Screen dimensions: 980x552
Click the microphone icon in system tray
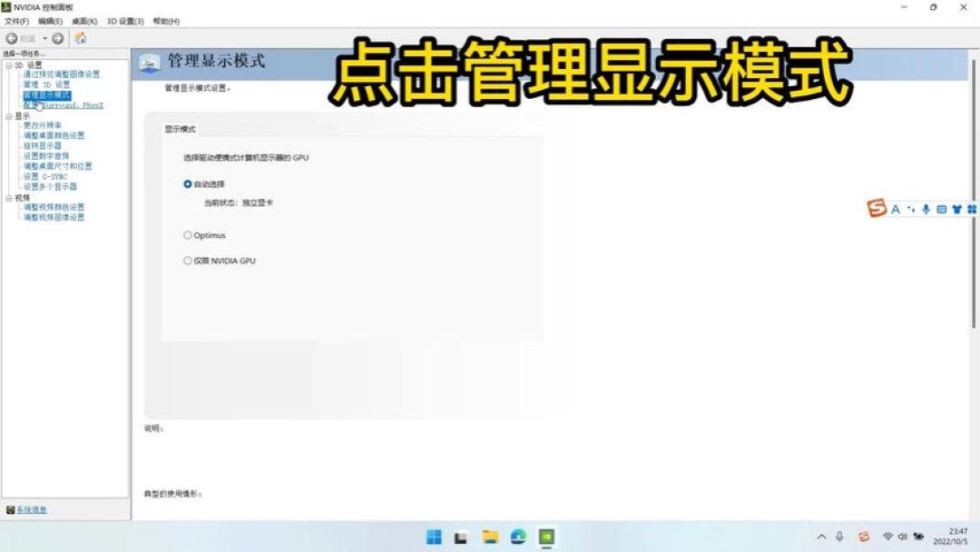coord(839,537)
